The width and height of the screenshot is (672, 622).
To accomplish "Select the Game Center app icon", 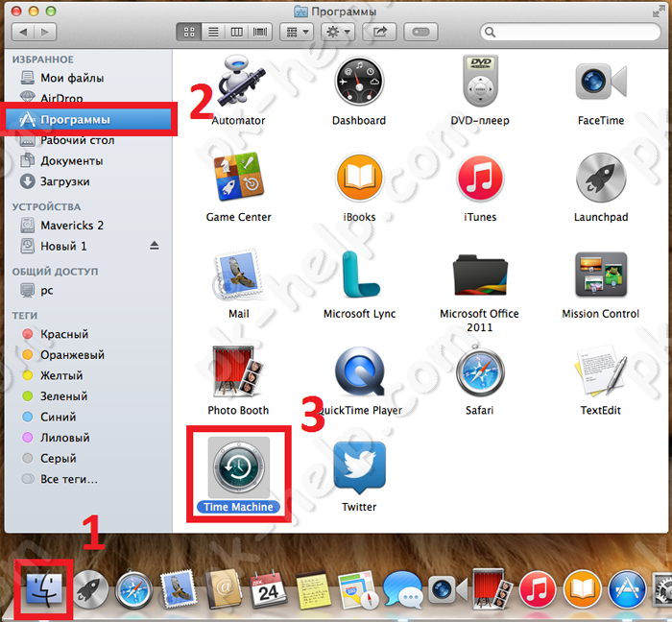I will pos(239,177).
